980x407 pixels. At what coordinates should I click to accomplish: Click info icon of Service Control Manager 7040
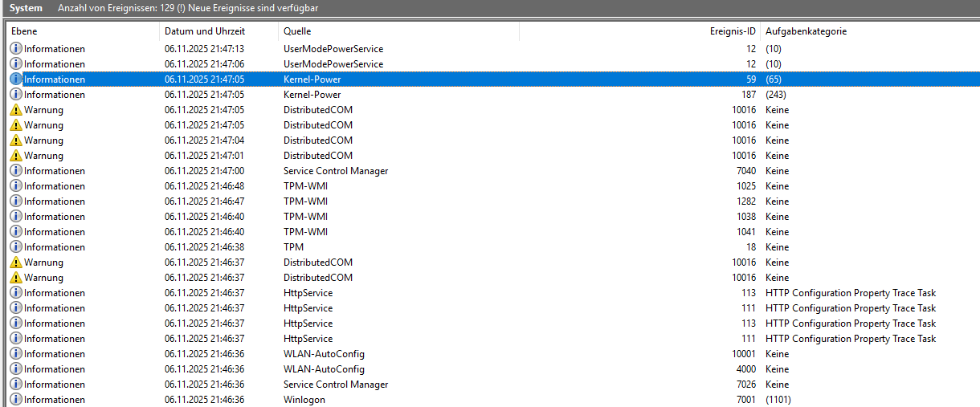click(x=16, y=171)
